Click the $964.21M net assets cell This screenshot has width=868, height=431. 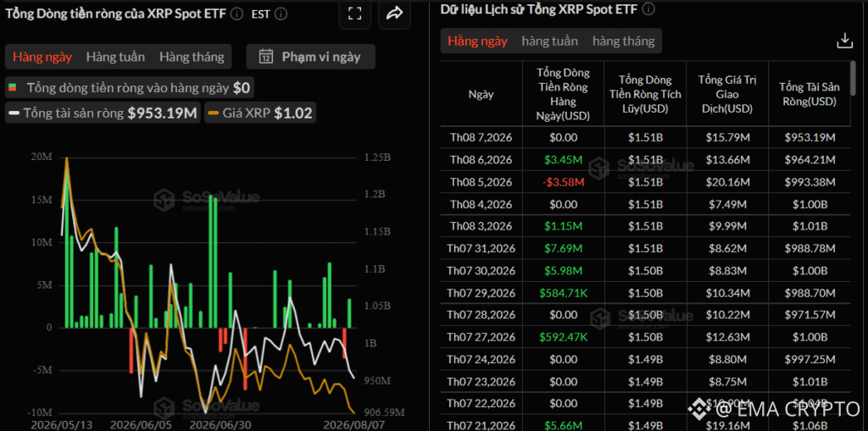click(809, 160)
